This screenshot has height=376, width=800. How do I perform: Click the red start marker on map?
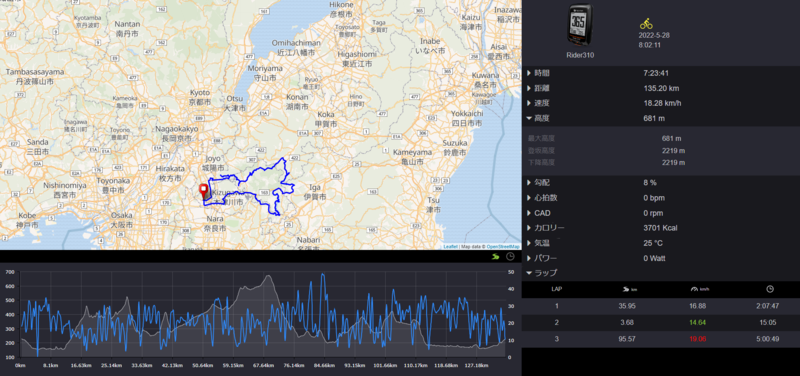[205, 191]
